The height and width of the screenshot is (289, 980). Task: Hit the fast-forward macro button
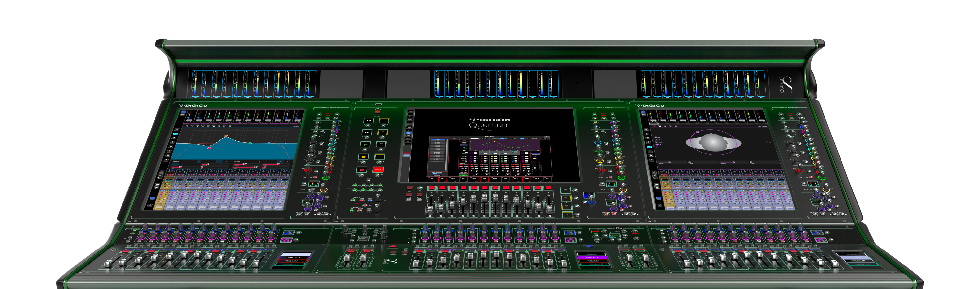point(367,132)
